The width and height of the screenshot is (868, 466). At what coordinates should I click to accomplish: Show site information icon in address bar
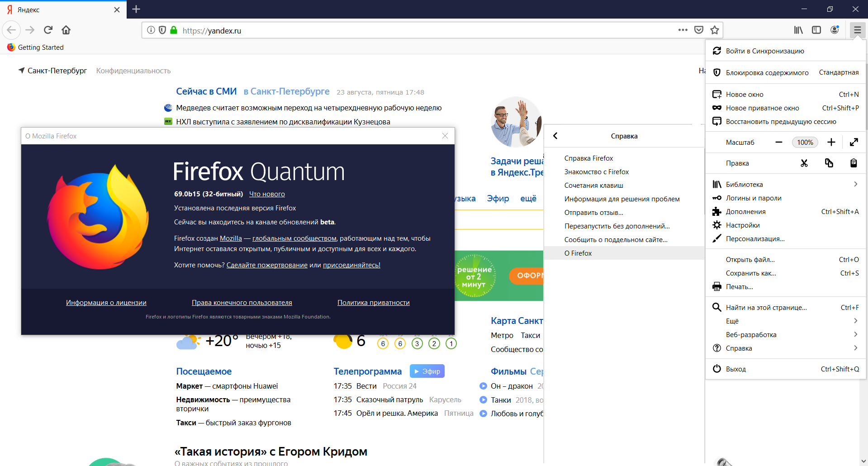point(151,30)
